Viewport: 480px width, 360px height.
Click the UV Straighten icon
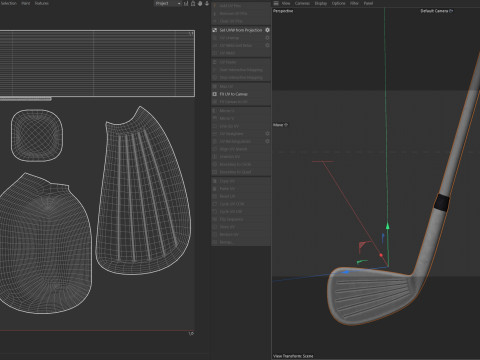click(215, 133)
